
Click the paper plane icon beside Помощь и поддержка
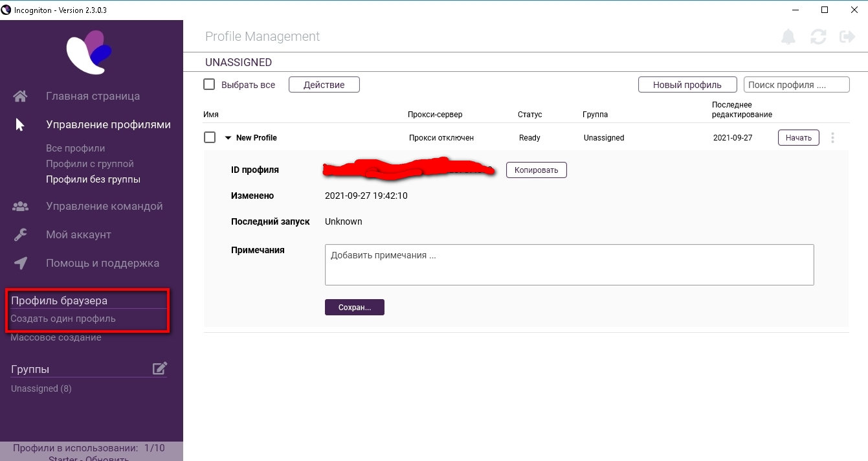coord(21,264)
